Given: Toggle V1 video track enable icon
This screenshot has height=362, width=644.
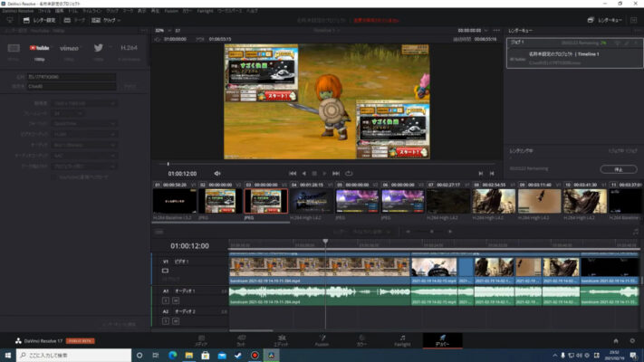Looking at the screenshot, I should click(165, 271).
